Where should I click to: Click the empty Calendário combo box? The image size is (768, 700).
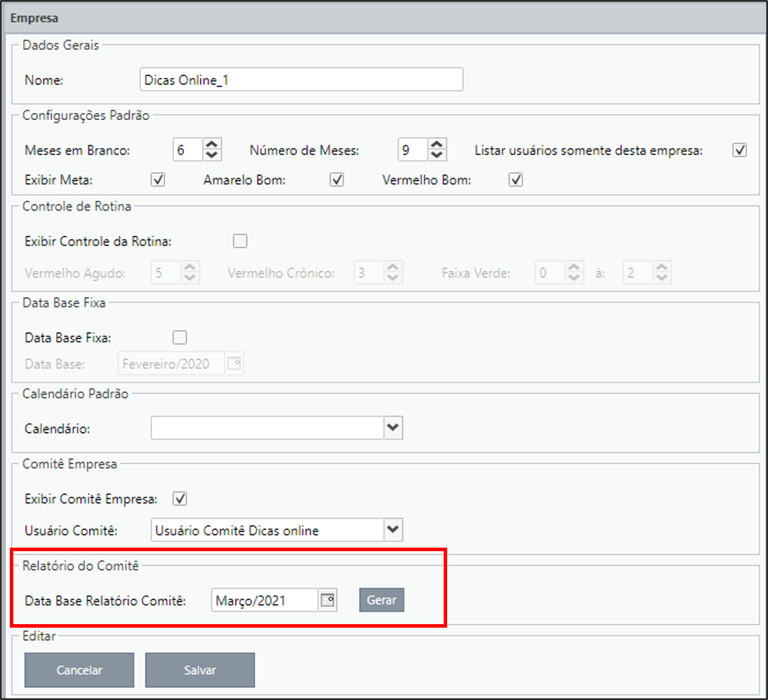click(267, 428)
